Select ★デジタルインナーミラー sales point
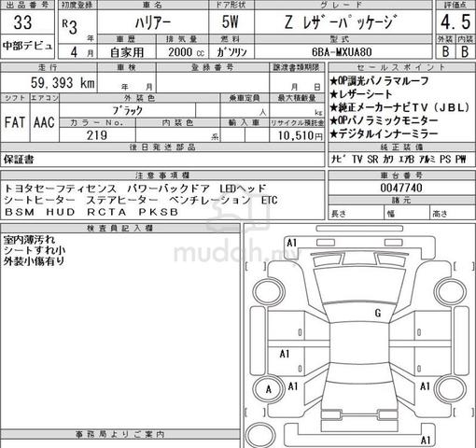The width and height of the screenshot is (476, 448). coord(384,133)
